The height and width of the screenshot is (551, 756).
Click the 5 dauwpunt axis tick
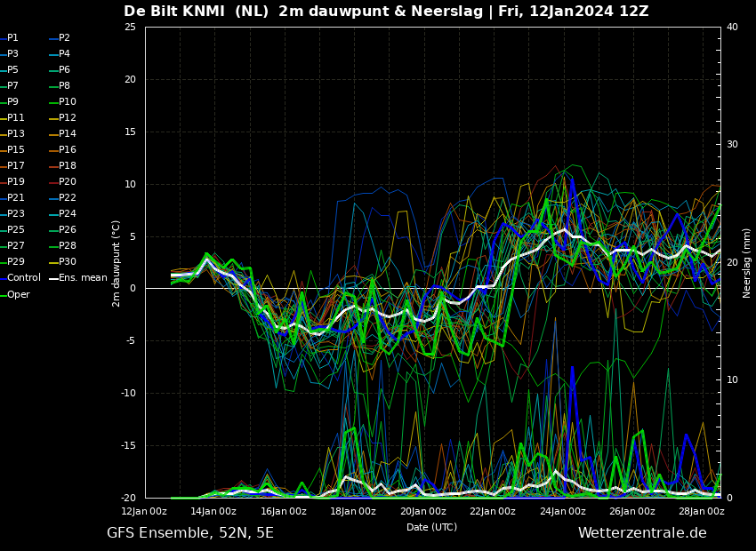coord(133,236)
